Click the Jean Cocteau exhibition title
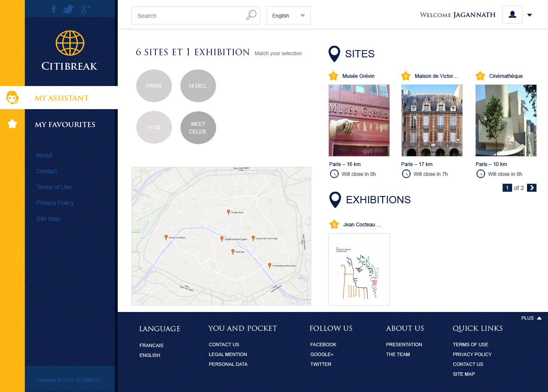Image resolution: width=548 pixels, height=392 pixels. click(x=362, y=225)
